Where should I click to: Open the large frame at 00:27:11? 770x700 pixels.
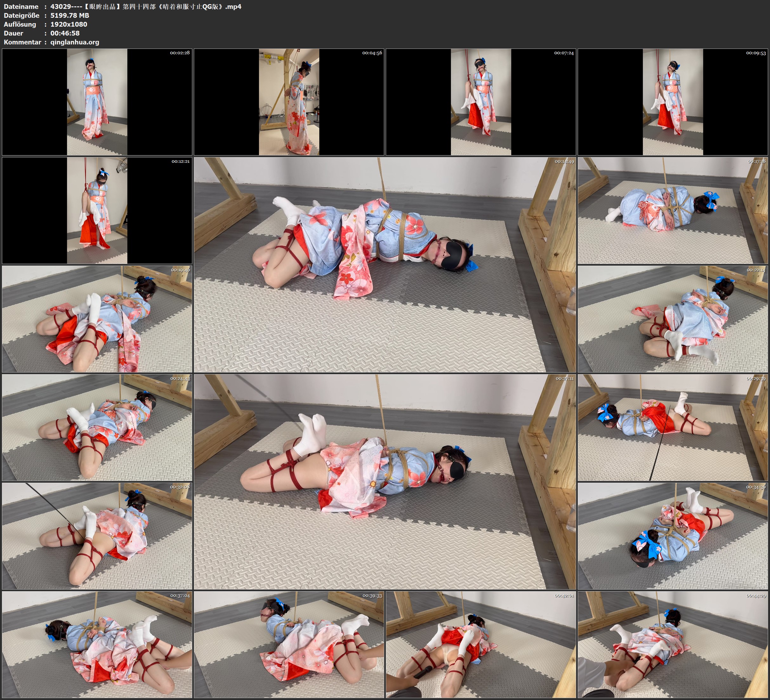385,481
